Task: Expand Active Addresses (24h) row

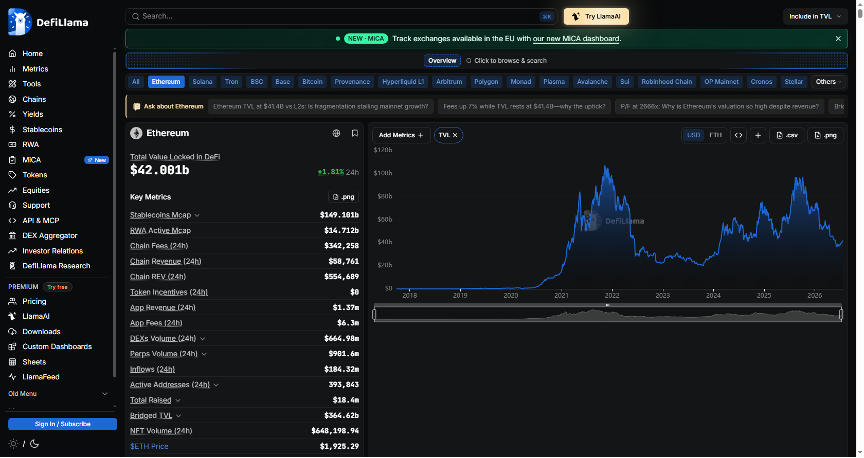Action: [215, 385]
